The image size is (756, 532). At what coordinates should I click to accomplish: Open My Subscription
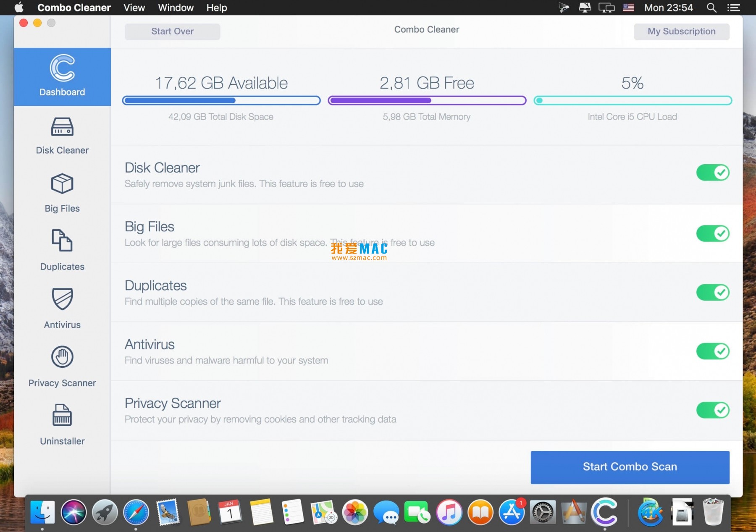681,31
